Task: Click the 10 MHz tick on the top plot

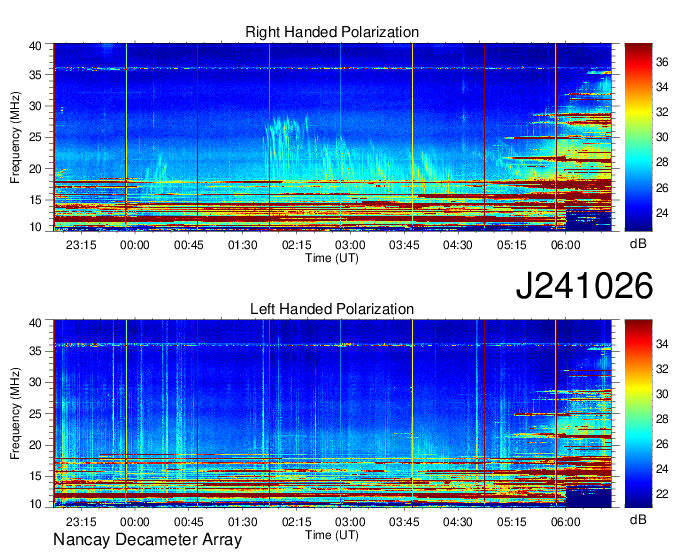Action: pos(35,227)
